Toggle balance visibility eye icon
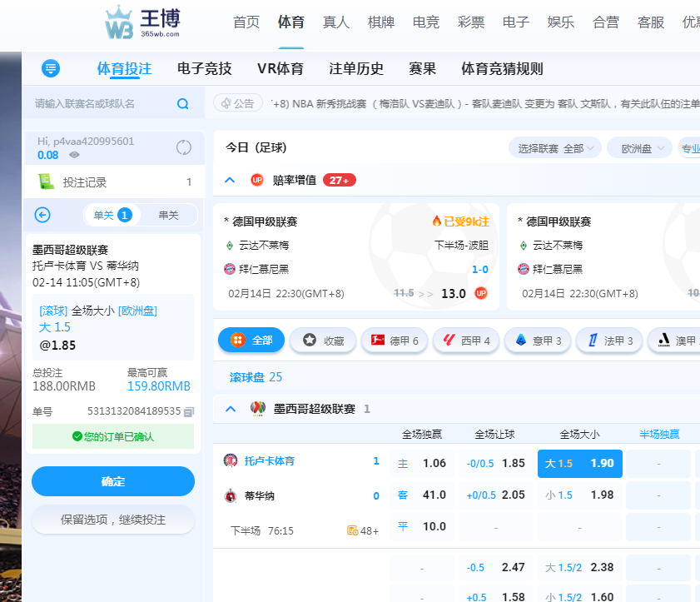The image size is (700, 602). point(75,155)
